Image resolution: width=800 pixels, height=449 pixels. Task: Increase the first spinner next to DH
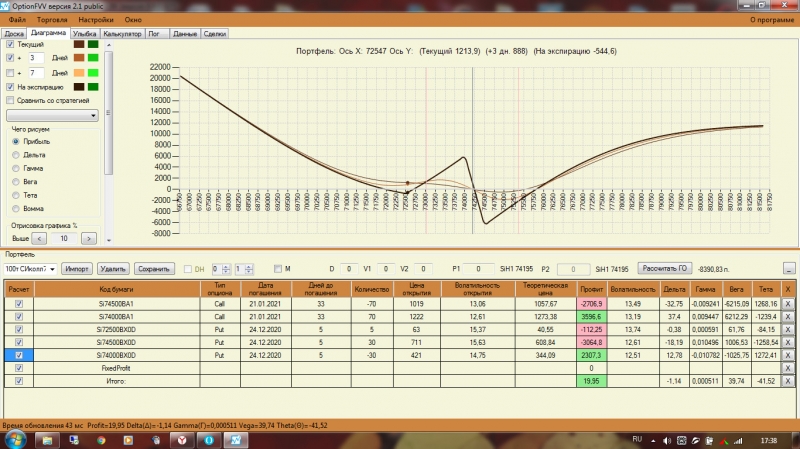point(226,266)
